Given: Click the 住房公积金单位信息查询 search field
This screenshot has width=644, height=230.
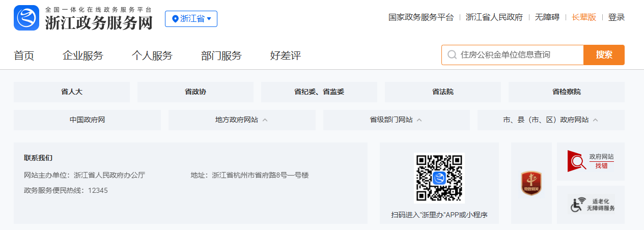Looking at the screenshot, I should pos(519,55).
